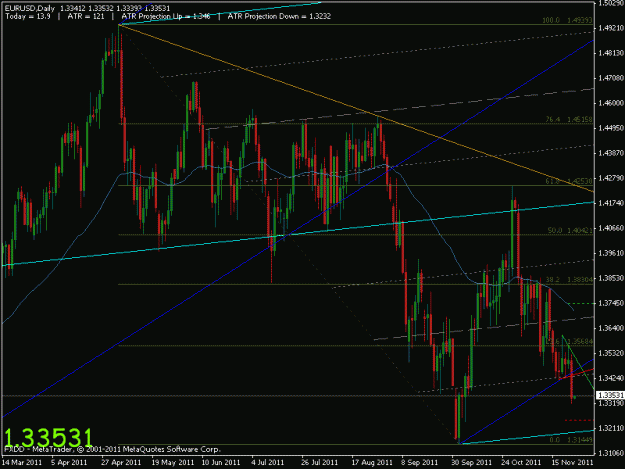
Task: Click the '5 Apr 2011' date label
Action: 69,462
